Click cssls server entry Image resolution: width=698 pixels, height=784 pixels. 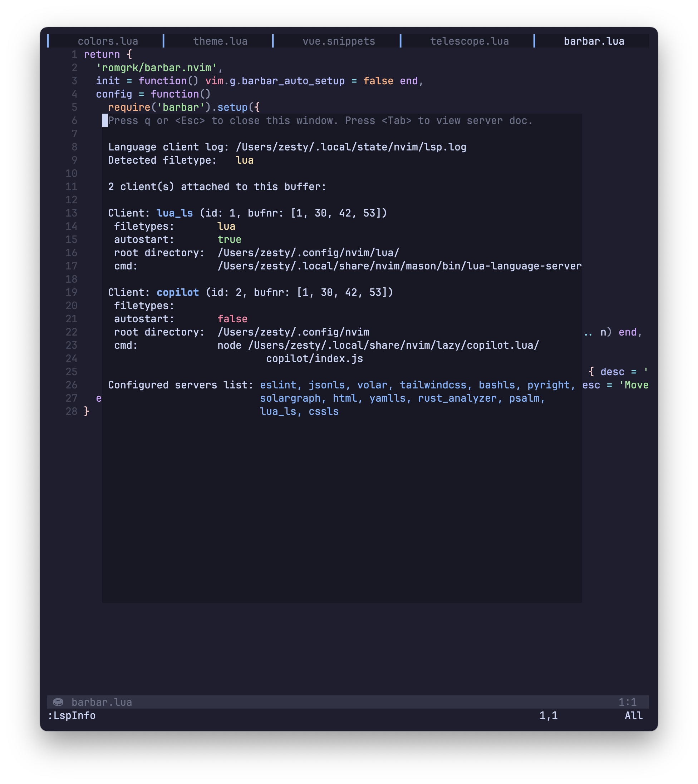(324, 411)
